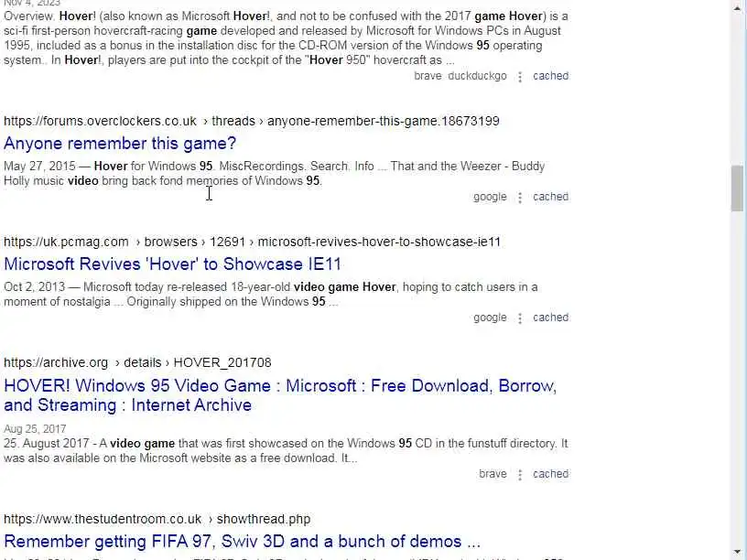Image resolution: width=747 pixels, height=560 pixels.
Task: Click the brave source label on top result
Action: [x=428, y=76]
